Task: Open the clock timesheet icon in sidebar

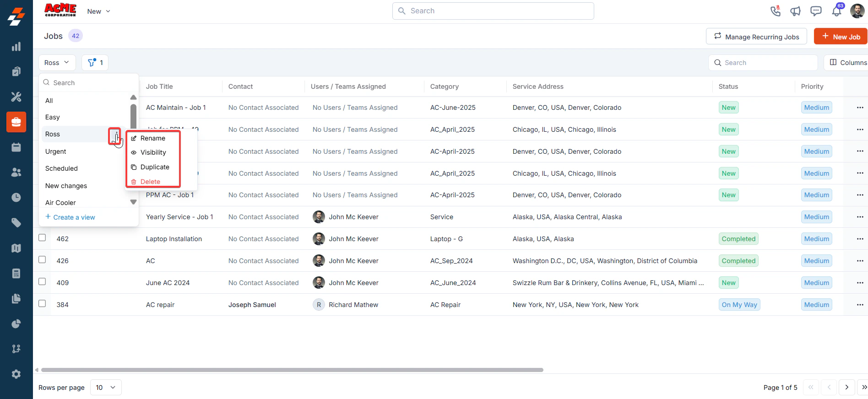Action: pos(16,197)
